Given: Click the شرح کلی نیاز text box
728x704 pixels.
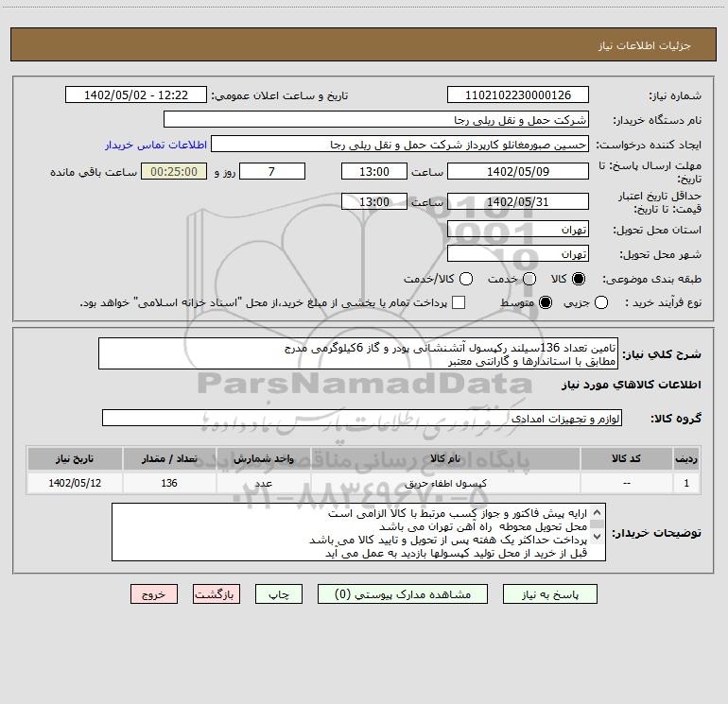Looking at the screenshot, I should coord(358,354).
